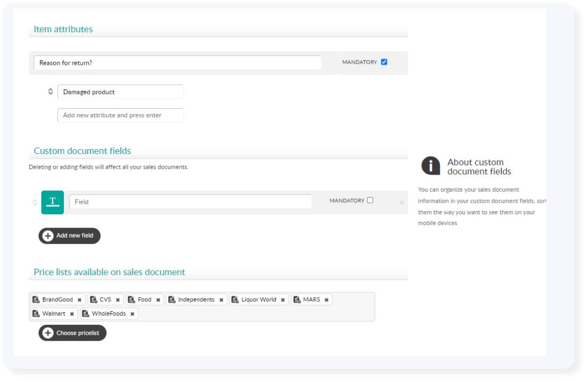The image size is (588, 382).
Task: Click the WholeFoods pricelist icon
Action: pyautogui.click(x=86, y=314)
